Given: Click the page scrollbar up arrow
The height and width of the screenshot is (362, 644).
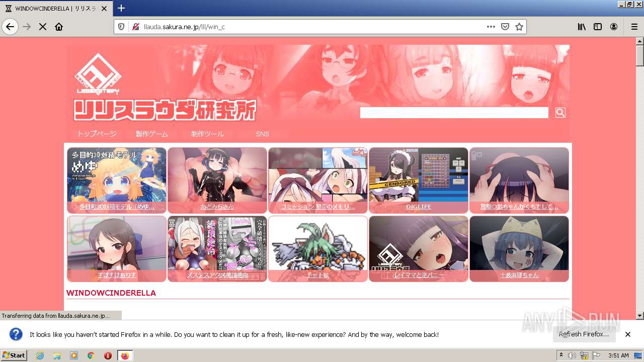Looking at the screenshot, I should tap(639, 41).
